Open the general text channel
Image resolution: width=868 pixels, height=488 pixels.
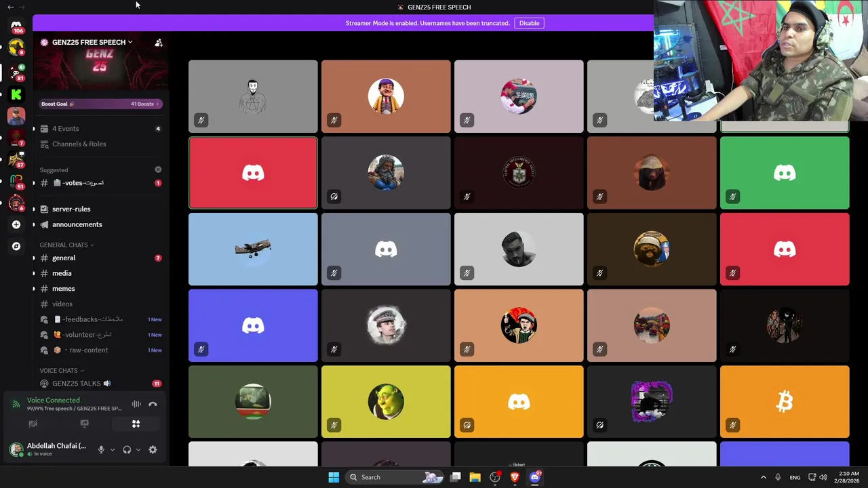click(100, 258)
